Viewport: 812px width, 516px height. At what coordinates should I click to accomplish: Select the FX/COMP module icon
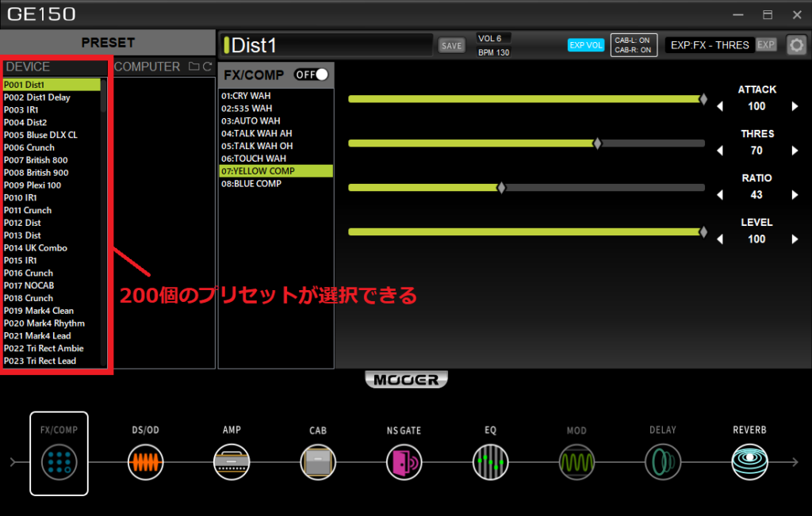pyautogui.click(x=59, y=461)
